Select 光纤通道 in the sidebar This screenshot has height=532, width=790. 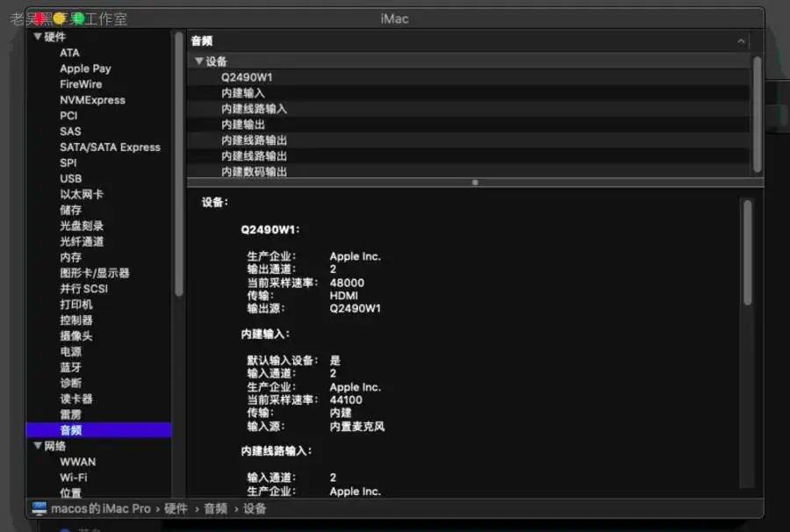click(x=81, y=241)
